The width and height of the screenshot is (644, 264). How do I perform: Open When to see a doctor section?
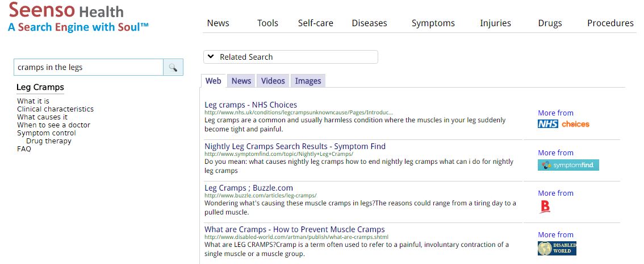click(x=53, y=125)
